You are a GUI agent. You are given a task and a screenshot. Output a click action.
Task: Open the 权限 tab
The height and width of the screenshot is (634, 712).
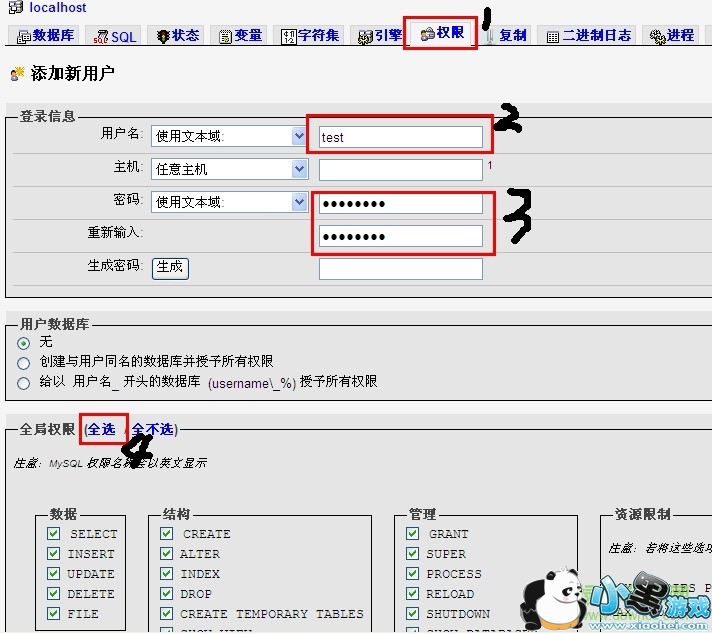tap(442, 33)
